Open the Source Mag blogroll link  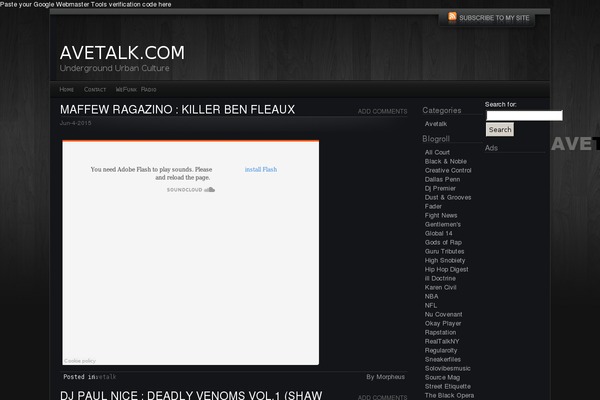click(442, 377)
